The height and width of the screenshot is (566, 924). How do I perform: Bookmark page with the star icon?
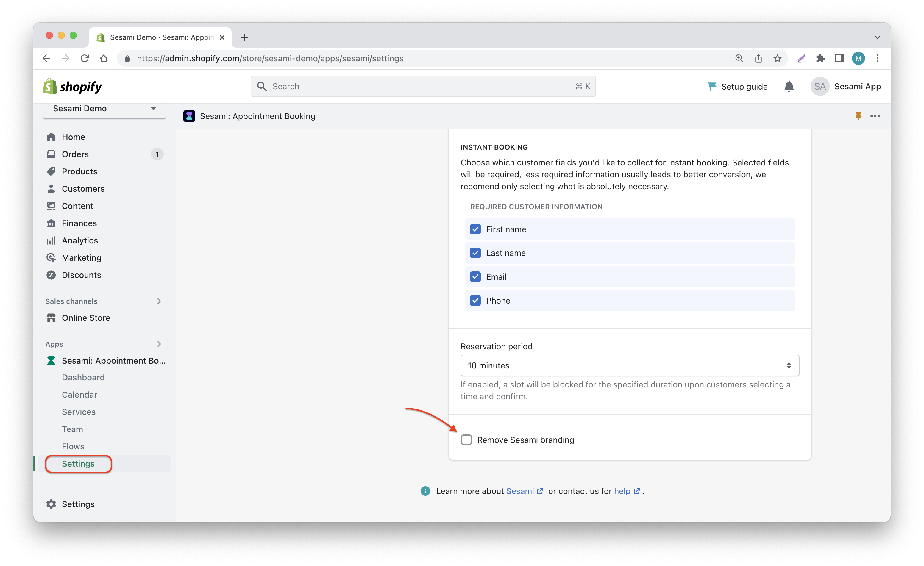coord(777,58)
